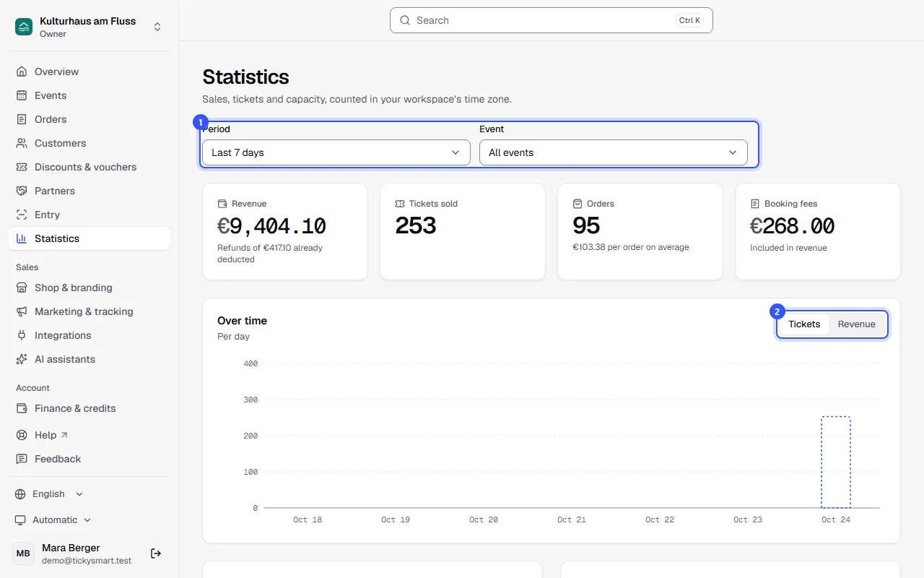Click the log out icon beside Mara Berger
Screen dimensions: 924x578
156,553
